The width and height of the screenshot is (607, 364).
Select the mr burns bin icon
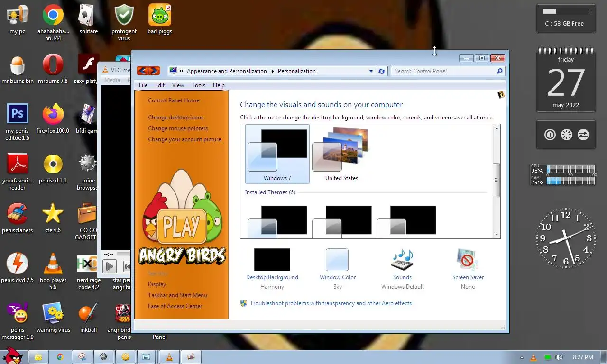click(x=17, y=69)
